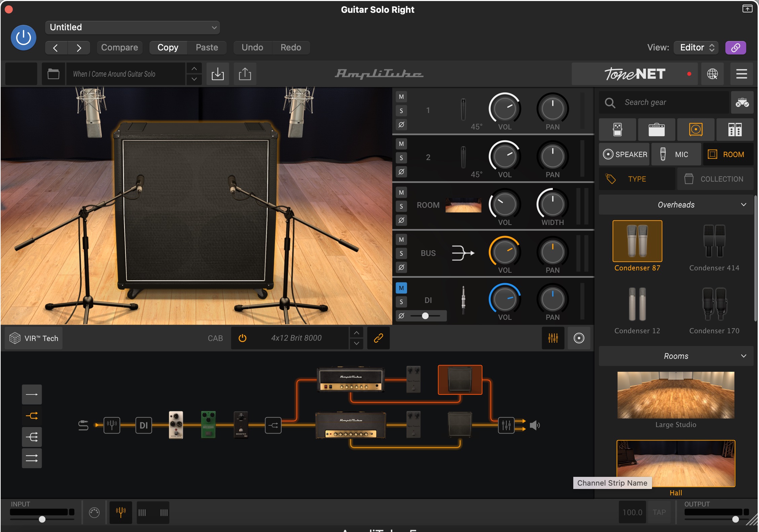Viewport: 759px width, 532px height.
Task: Collapse the Rooms section
Action: [676, 356]
